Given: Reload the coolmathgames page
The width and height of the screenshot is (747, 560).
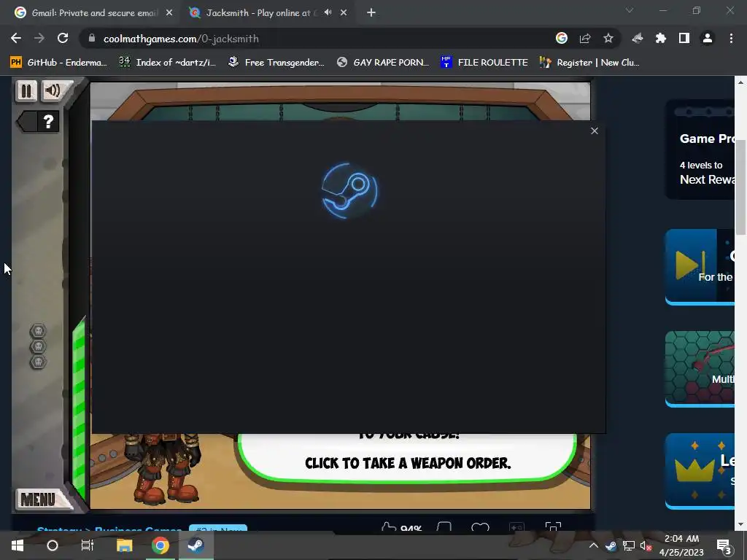Looking at the screenshot, I should (x=63, y=38).
